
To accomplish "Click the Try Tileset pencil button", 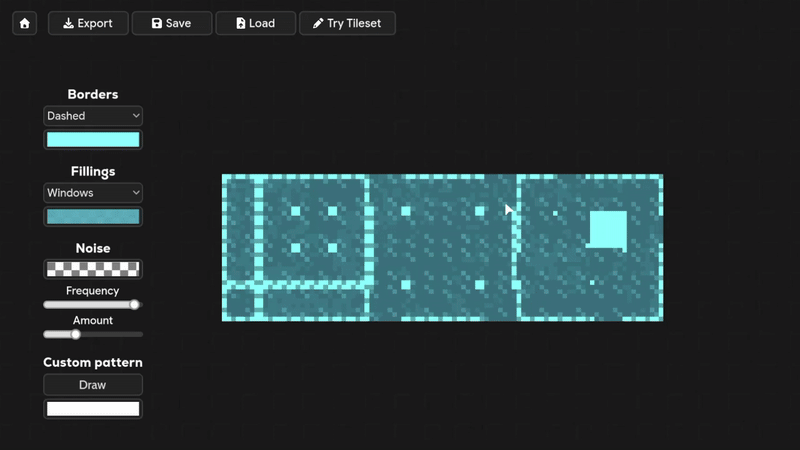I will [347, 23].
